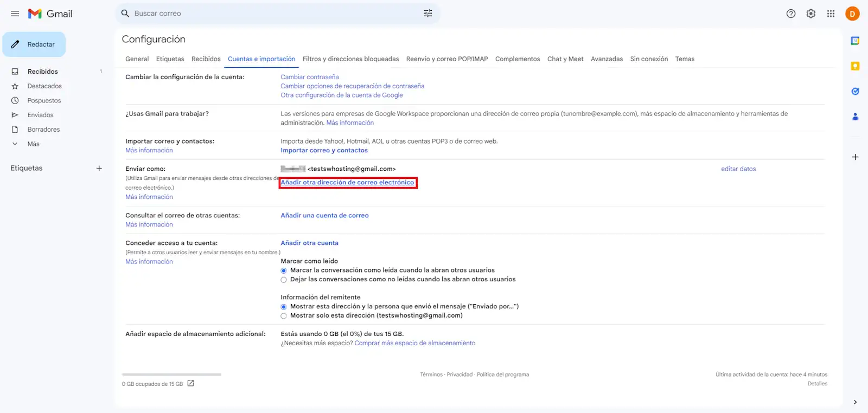Open Otra configuración de la cuenta de Google

[342, 95]
